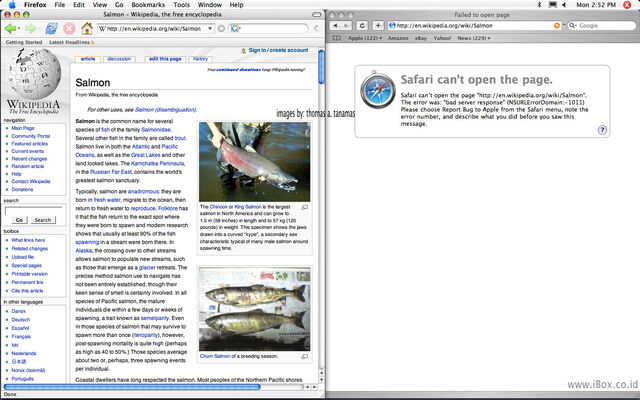640x400 pixels.
Task: Click Sign in / create account link
Action: [x=278, y=50]
